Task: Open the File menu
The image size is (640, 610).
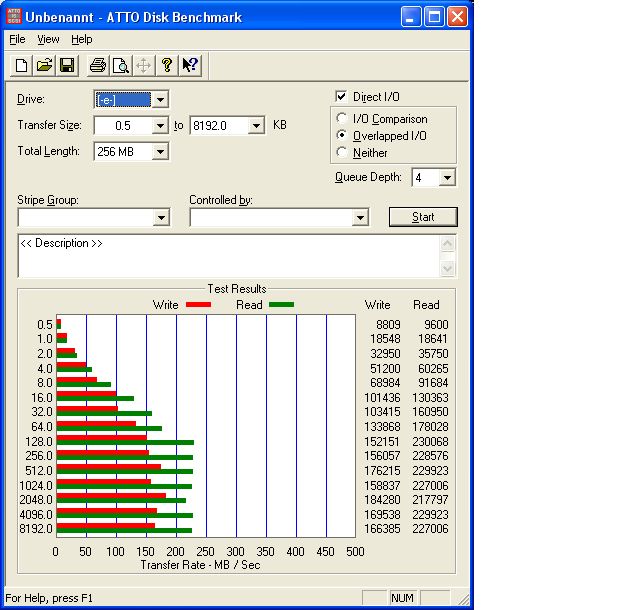Action: click(17, 39)
